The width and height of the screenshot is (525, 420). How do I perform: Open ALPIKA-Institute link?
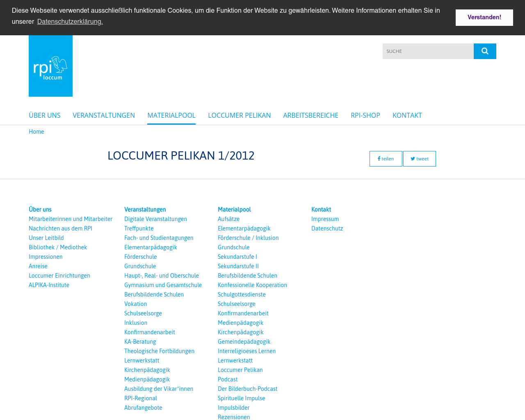(x=49, y=285)
